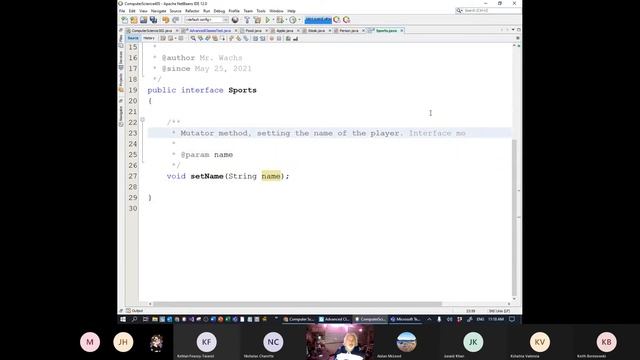This screenshot has height=360, width=640.
Task: Click the red Start Macro Recording icon
Action: pyautogui.click(x=271, y=38)
